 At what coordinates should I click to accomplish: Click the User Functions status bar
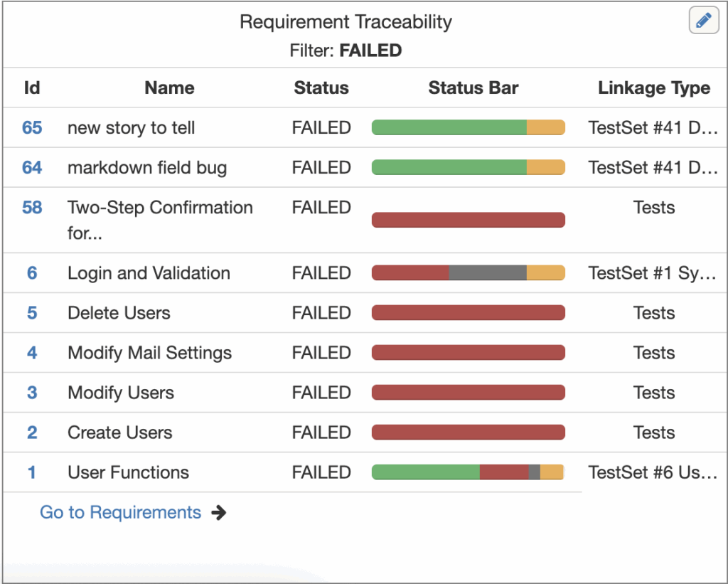click(468, 472)
